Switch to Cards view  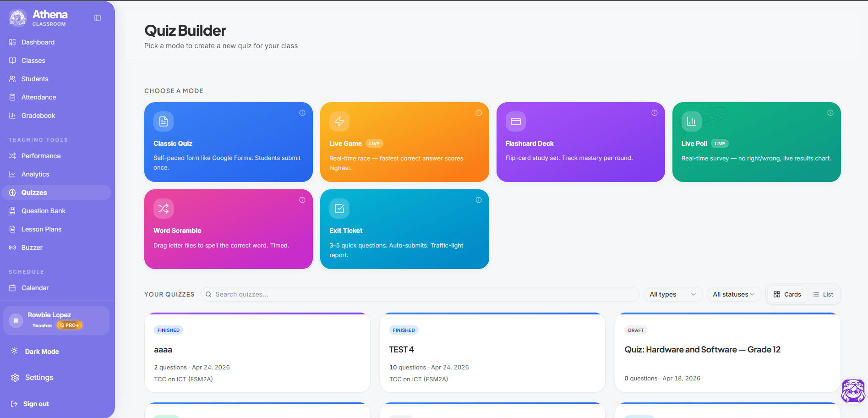787,294
